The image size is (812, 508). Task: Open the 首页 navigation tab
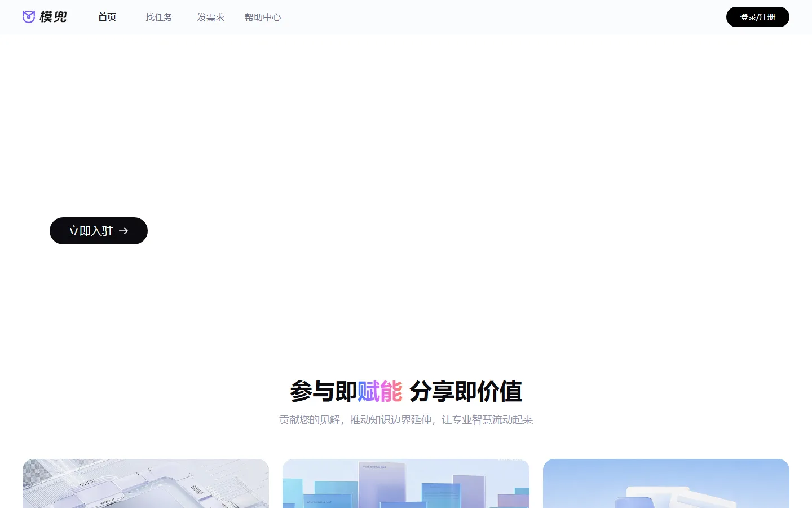[x=107, y=17]
